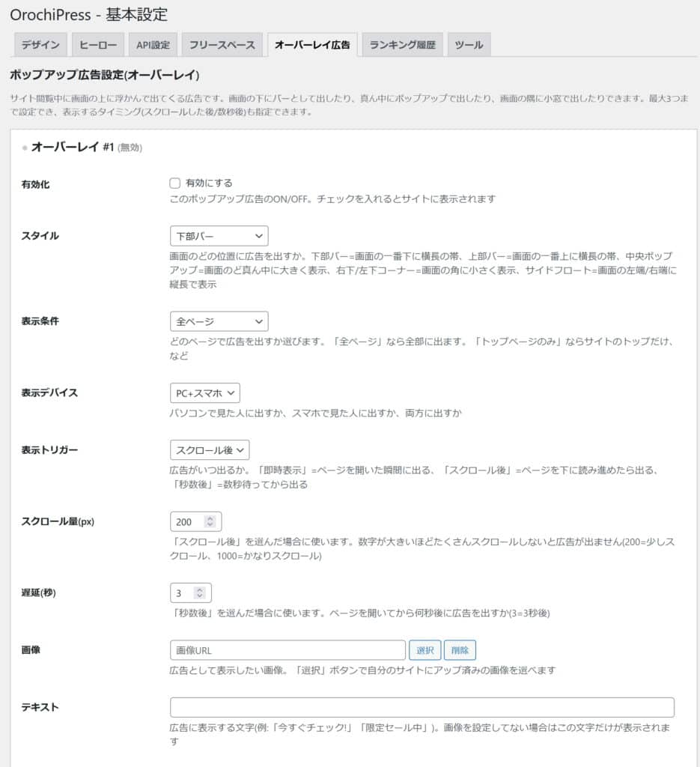Click the 遅延(秒) stepper arrows

coord(200,593)
